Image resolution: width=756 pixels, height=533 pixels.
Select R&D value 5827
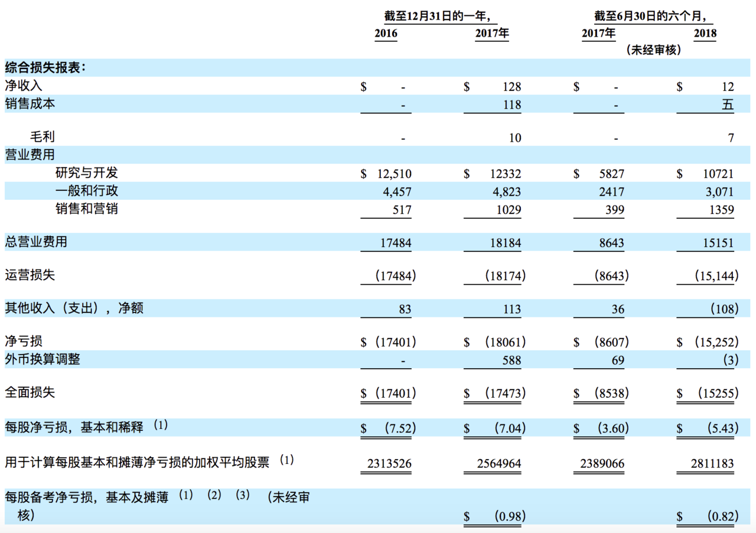click(x=611, y=174)
